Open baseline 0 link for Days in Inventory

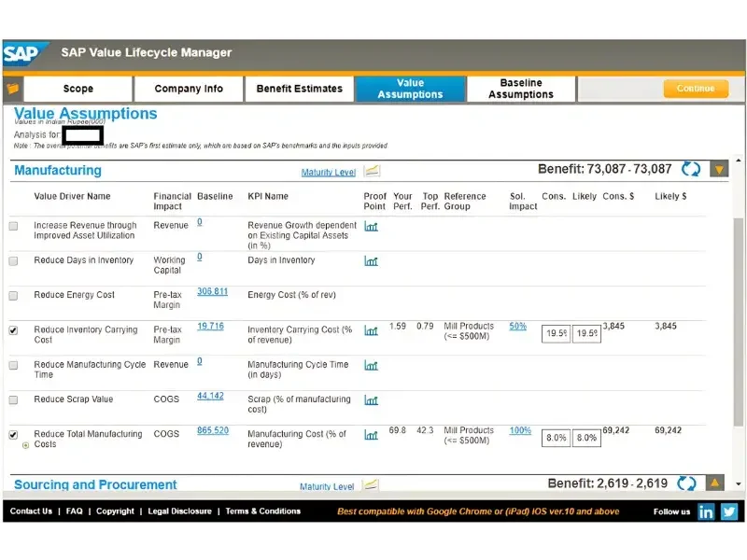click(200, 257)
